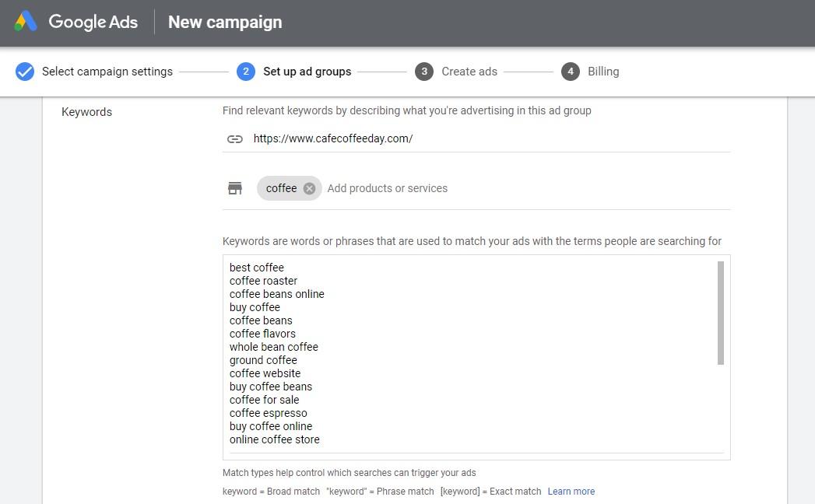
Task: Click the step 2 circle icon
Action: [x=246, y=72]
